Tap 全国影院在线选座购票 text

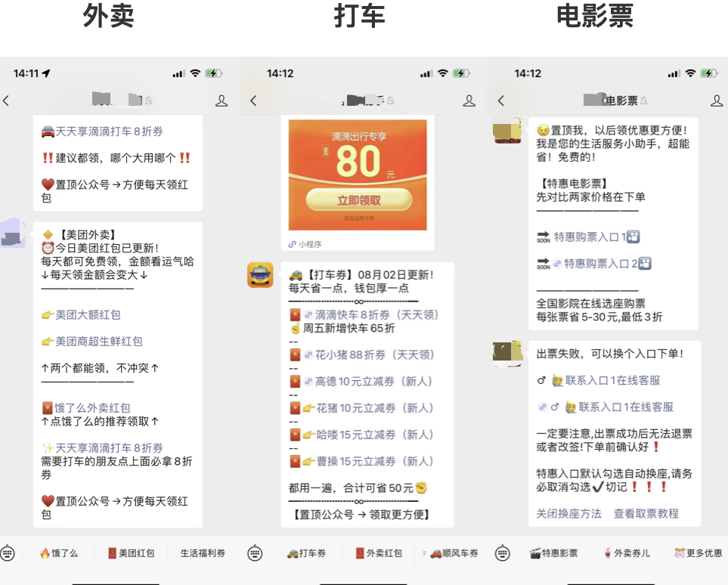click(590, 304)
